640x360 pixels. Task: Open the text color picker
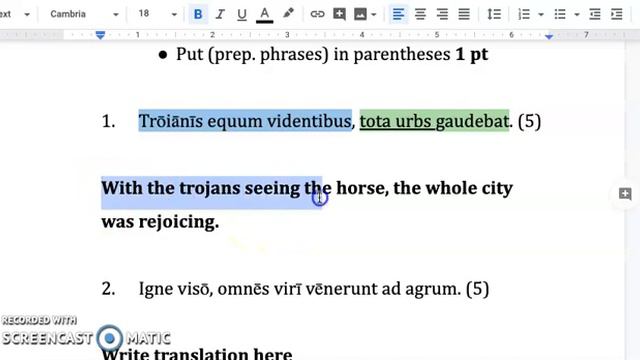264,14
